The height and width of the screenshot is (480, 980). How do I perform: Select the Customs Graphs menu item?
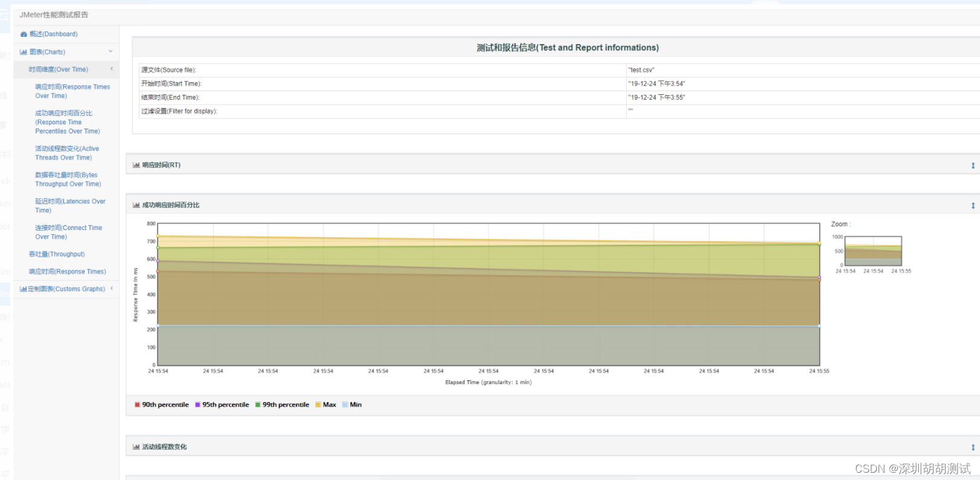tap(66, 289)
